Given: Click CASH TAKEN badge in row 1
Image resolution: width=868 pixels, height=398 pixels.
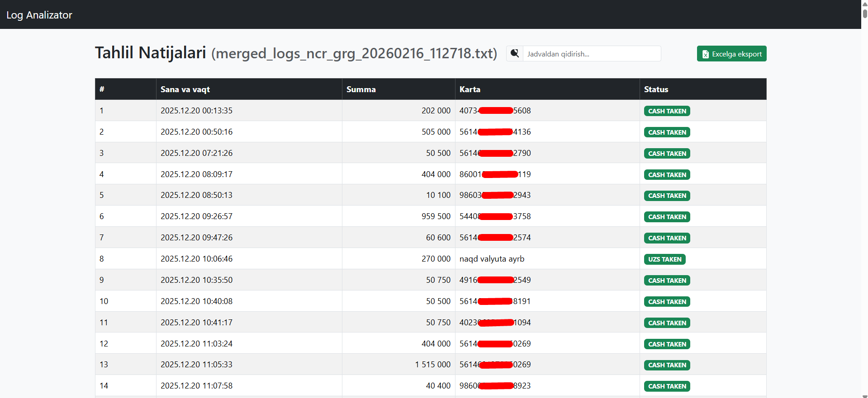Looking at the screenshot, I should tap(667, 111).
